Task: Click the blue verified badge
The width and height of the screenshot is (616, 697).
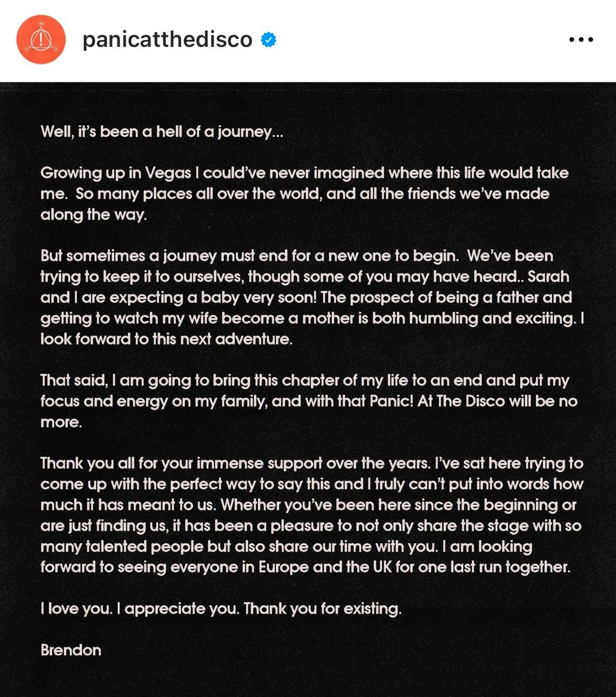Action: (x=269, y=40)
